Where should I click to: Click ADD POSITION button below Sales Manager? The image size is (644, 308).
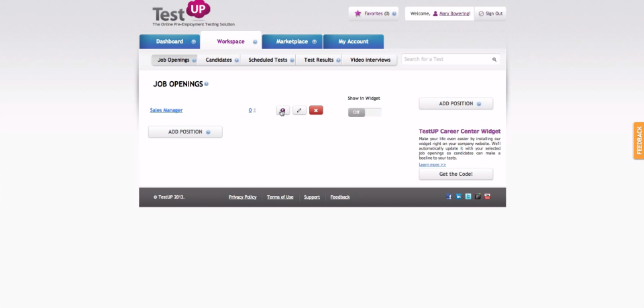(x=185, y=132)
